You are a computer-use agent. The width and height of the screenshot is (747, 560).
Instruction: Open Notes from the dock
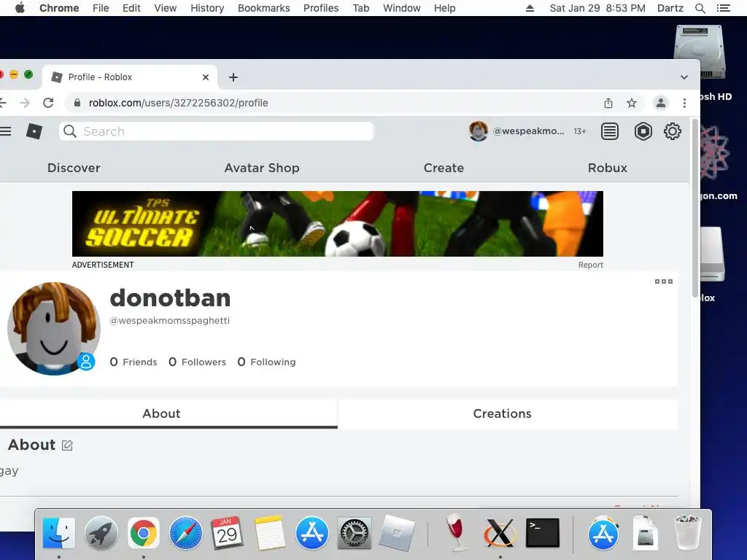[x=270, y=533]
